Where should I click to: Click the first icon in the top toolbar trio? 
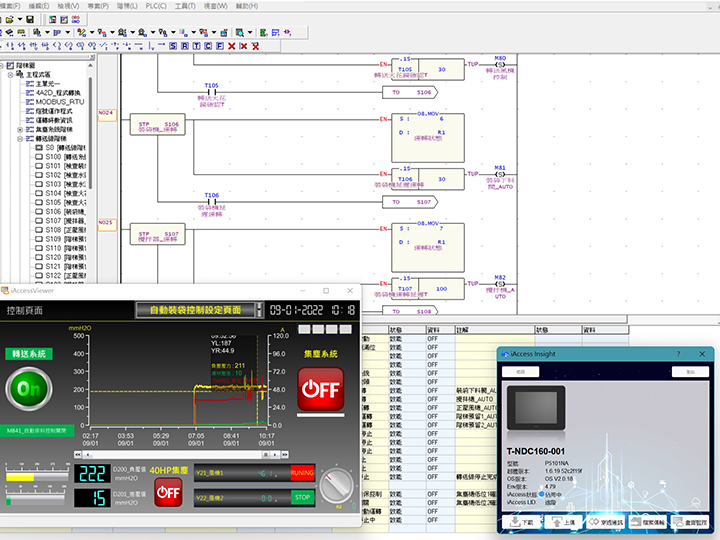coord(53,19)
